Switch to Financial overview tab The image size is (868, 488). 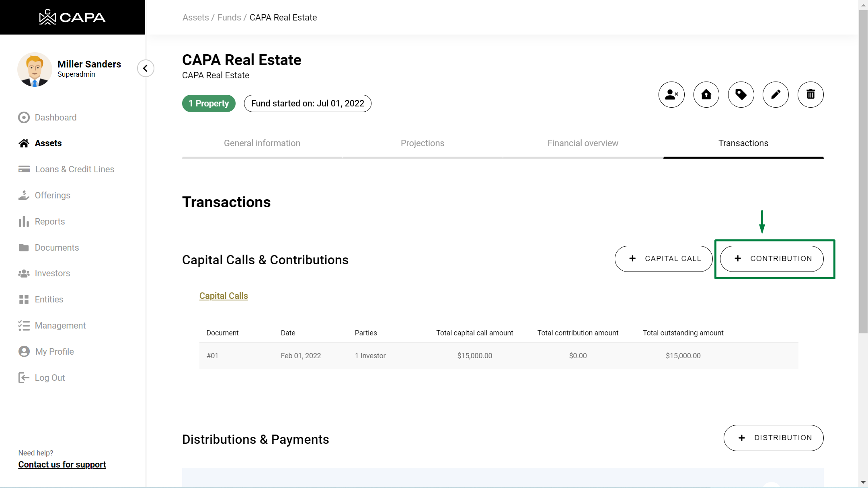pyautogui.click(x=583, y=143)
